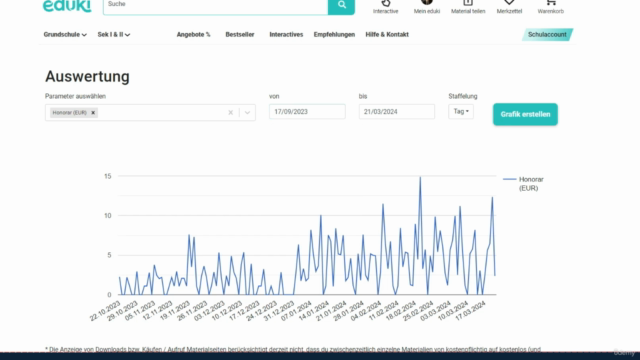Click the Honorar (EUR) legend entry
Screen dimensions: 640x360
[x=524, y=184]
